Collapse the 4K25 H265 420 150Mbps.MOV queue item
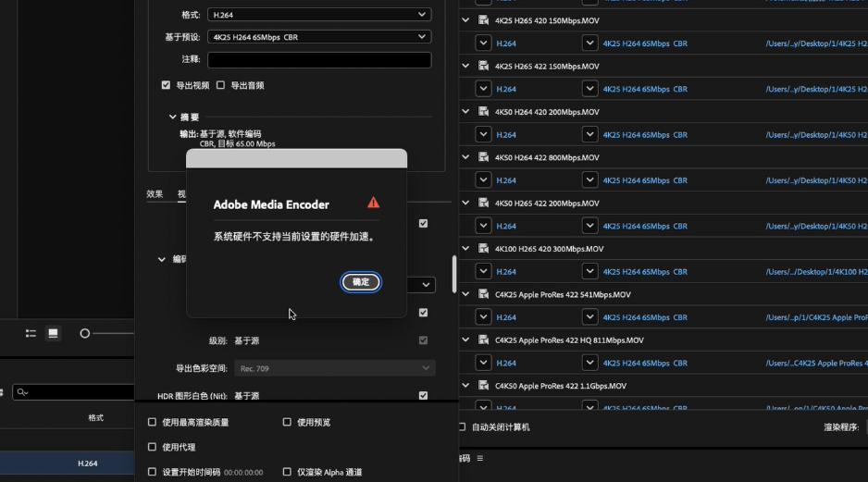Screen dimensions: 868x482 point(466,20)
